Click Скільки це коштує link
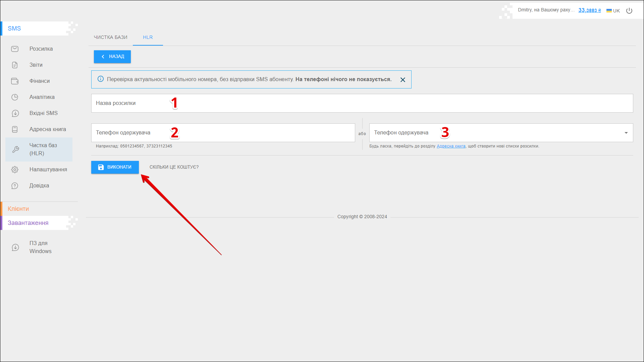 [174, 167]
